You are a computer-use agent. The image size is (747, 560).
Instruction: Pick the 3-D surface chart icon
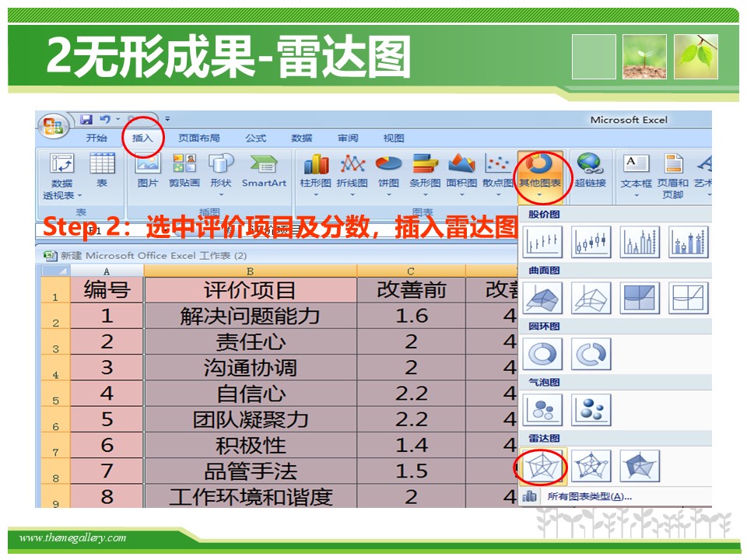(x=543, y=298)
